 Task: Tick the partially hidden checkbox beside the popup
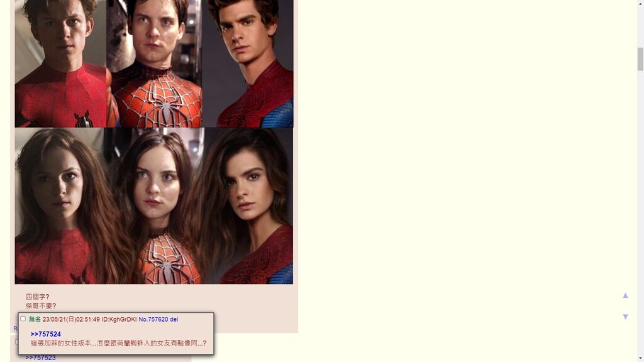tap(16, 341)
